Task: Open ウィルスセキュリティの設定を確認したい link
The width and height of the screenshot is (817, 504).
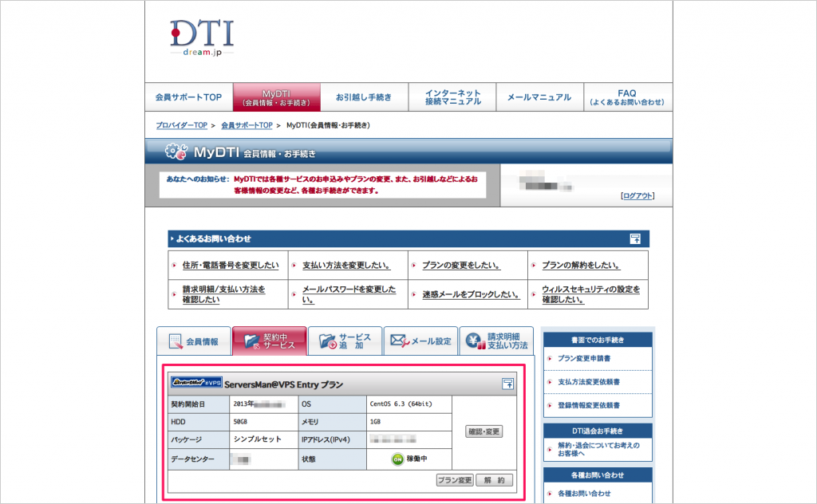Action: [591, 294]
